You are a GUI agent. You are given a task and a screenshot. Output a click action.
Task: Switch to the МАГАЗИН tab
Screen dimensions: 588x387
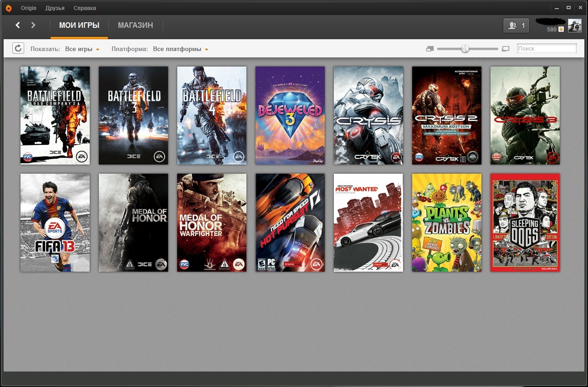point(135,26)
